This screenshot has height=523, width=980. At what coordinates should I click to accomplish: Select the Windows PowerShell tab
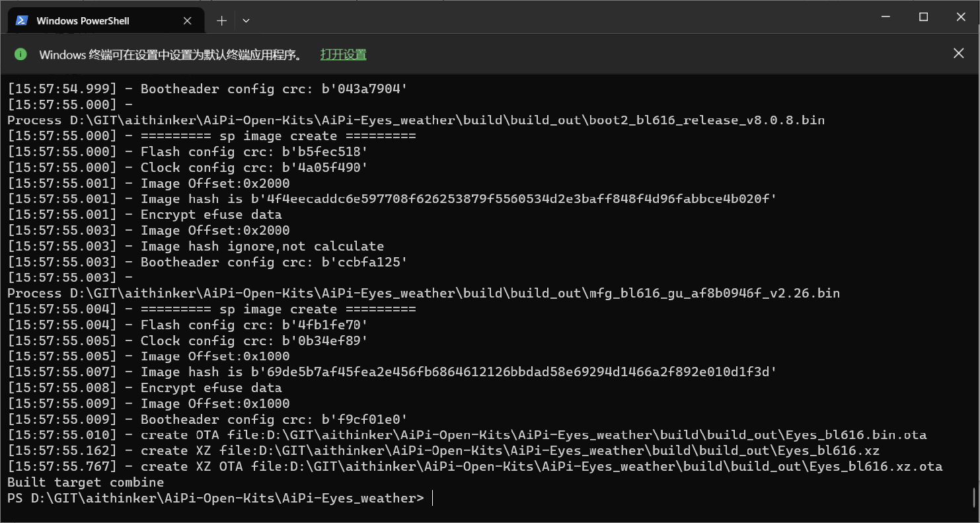click(x=105, y=20)
